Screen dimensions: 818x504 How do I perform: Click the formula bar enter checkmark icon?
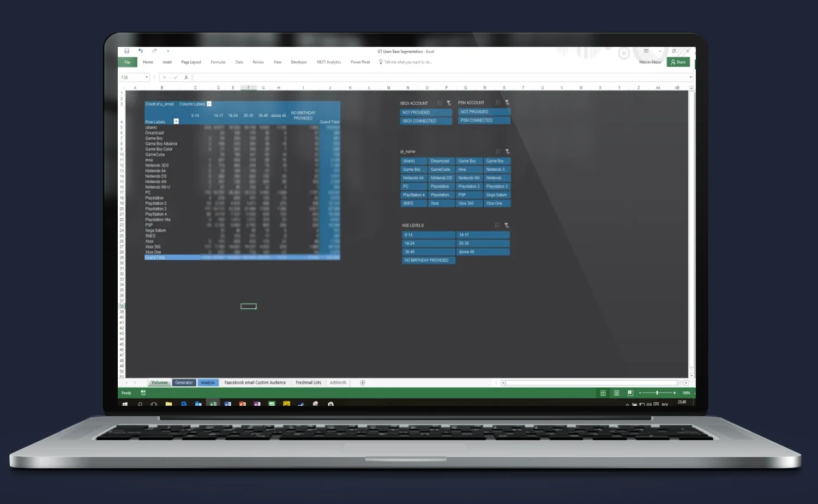tap(176, 77)
